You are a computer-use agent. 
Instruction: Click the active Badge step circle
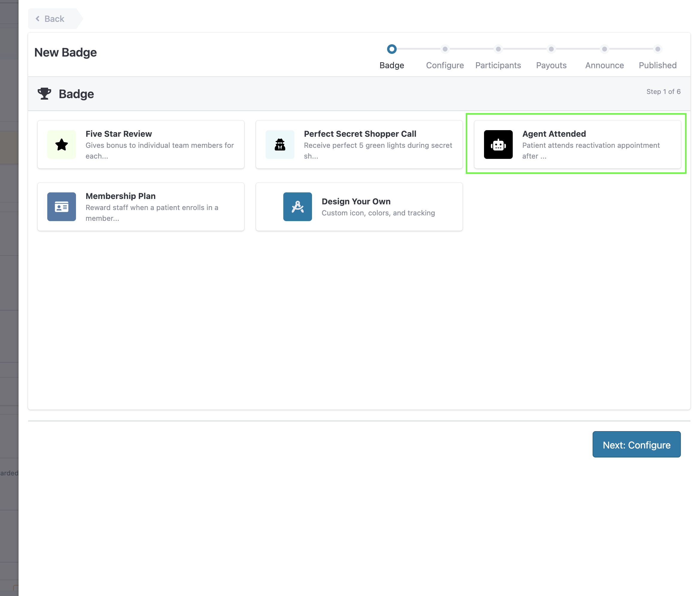coord(392,49)
